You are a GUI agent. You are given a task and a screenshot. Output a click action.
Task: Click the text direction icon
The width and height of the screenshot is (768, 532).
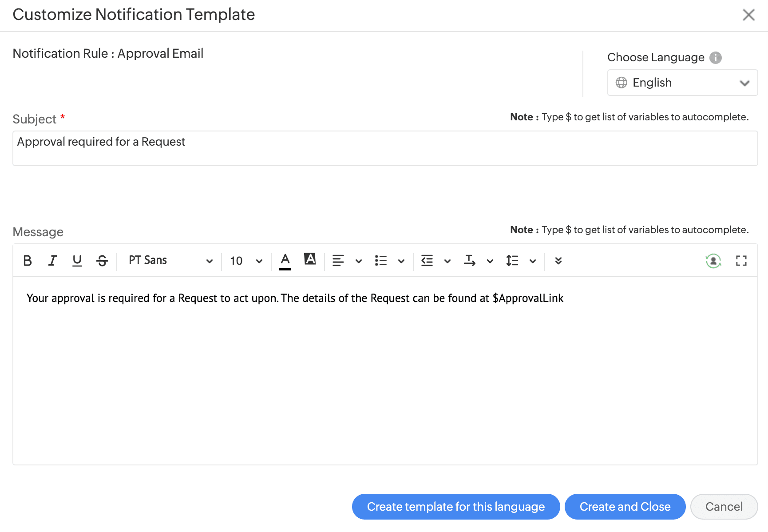[470, 261]
